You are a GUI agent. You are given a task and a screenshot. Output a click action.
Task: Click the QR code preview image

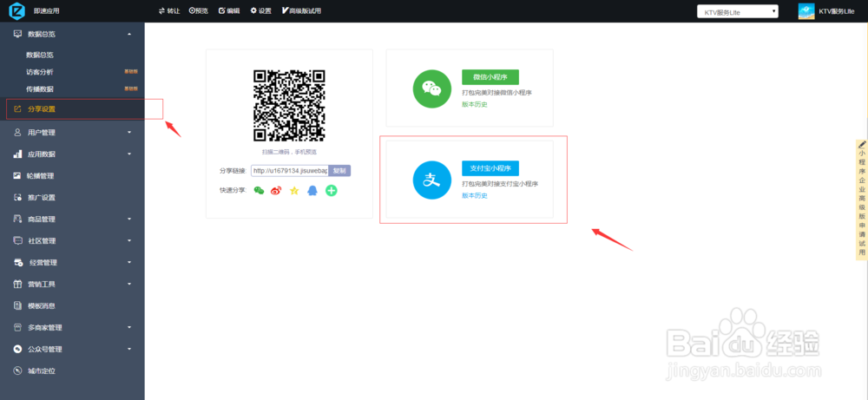(290, 106)
